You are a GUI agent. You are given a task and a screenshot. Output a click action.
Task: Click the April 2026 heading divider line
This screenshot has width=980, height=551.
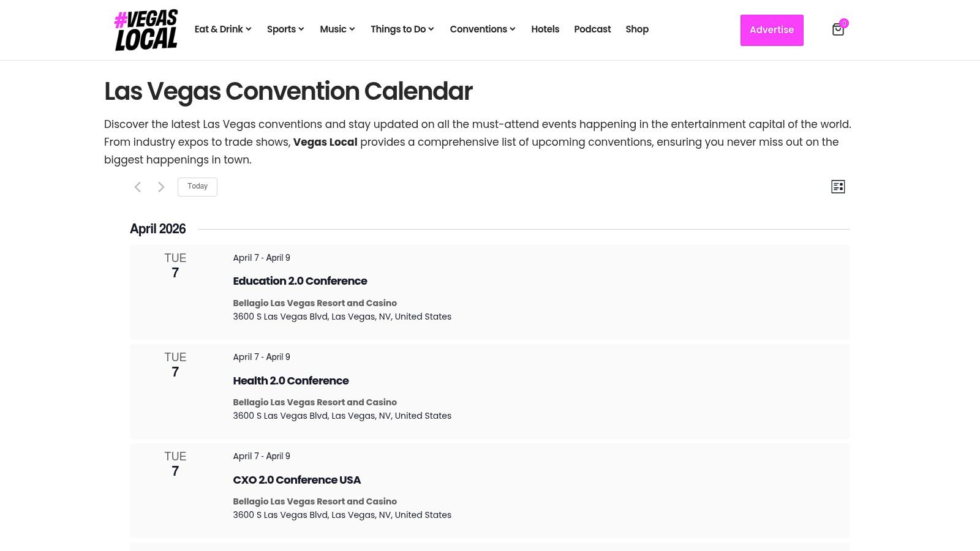527,229
